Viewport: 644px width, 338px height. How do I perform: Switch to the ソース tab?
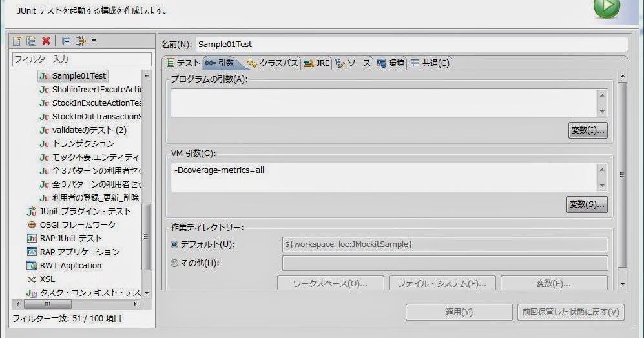coord(353,63)
